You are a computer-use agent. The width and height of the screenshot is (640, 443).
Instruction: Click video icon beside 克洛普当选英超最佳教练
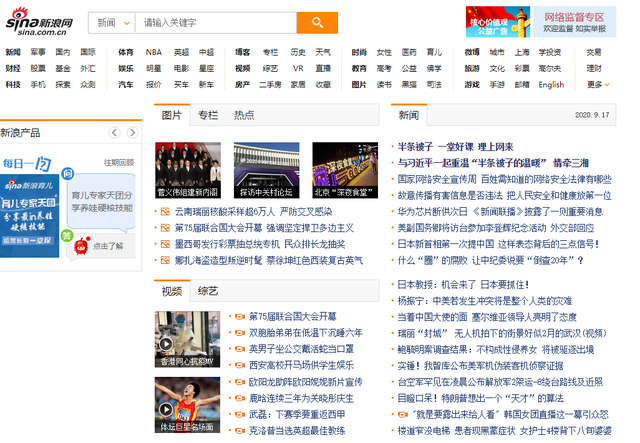click(240, 430)
